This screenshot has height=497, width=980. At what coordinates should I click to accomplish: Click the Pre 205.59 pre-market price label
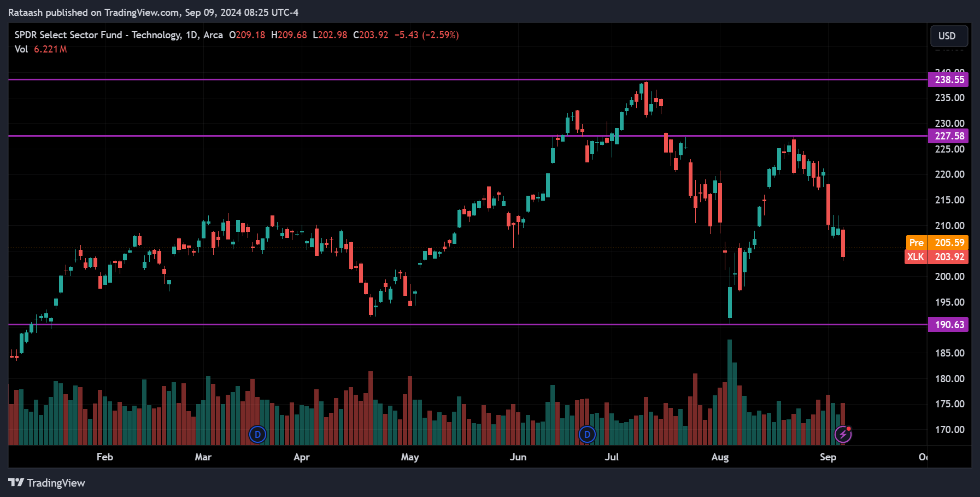tap(937, 243)
